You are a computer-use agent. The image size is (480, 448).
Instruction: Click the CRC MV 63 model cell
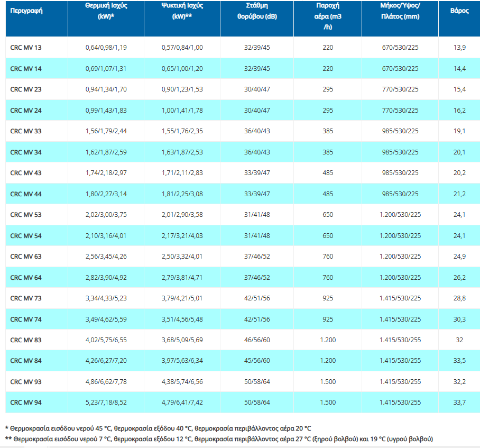[x=25, y=257]
